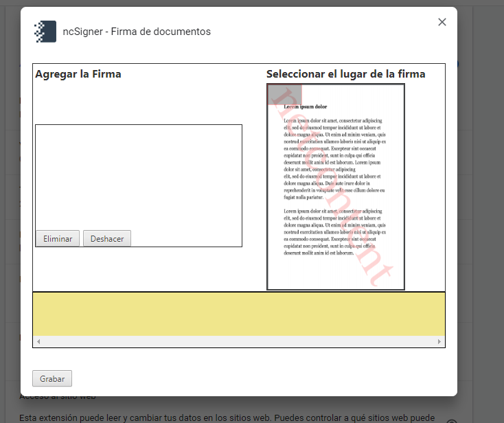504x423 pixels.
Task: Click the ncSigner logo icon
Action: click(x=45, y=32)
